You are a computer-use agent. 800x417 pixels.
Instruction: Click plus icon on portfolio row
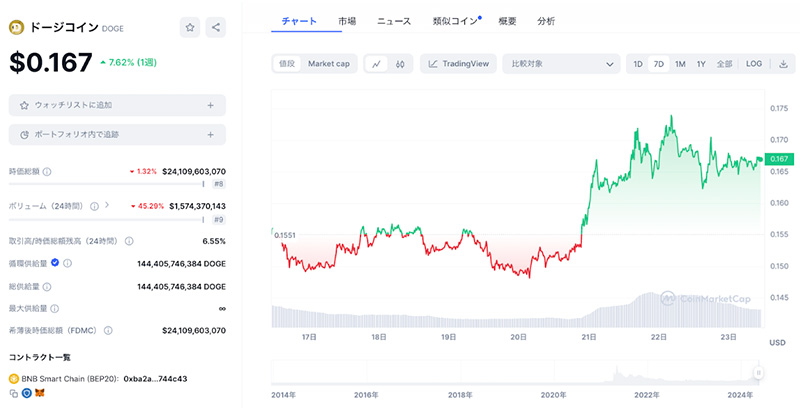tap(210, 135)
